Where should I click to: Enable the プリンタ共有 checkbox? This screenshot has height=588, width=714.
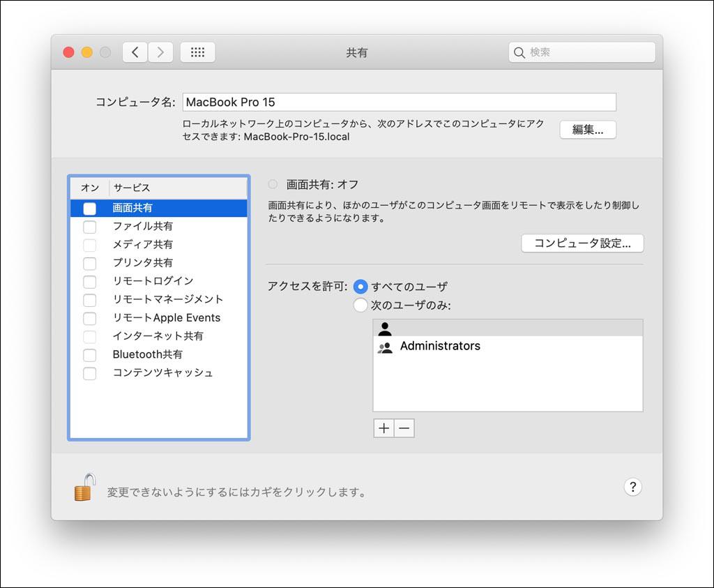90,263
